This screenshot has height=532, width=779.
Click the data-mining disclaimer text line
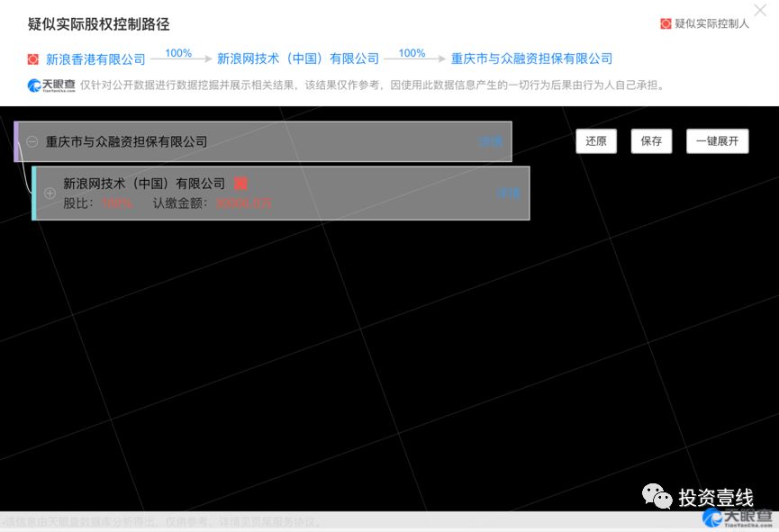pos(372,86)
